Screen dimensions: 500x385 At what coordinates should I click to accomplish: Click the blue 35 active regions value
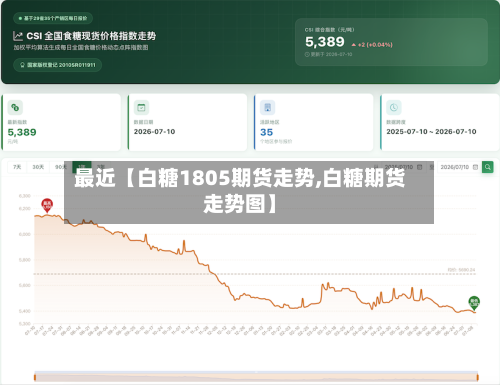click(266, 132)
